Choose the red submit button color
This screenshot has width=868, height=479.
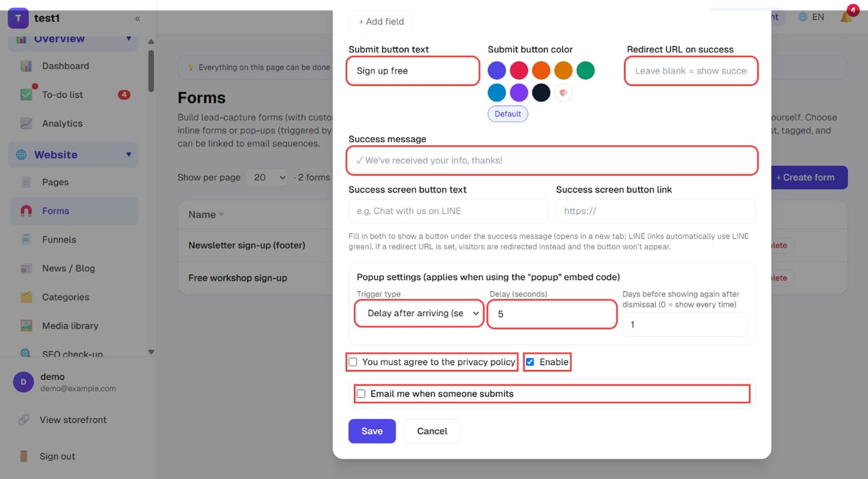(519, 70)
